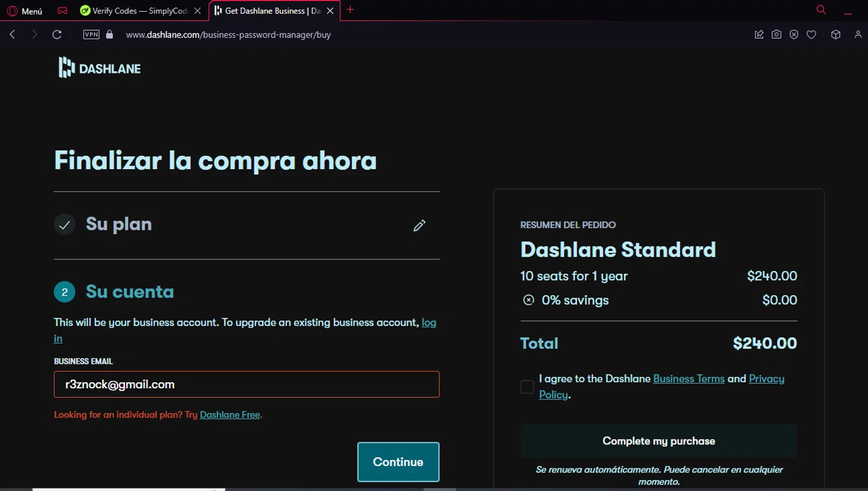Click Complete my purchase button
Viewport: 868px width, 491px height.
659,441
